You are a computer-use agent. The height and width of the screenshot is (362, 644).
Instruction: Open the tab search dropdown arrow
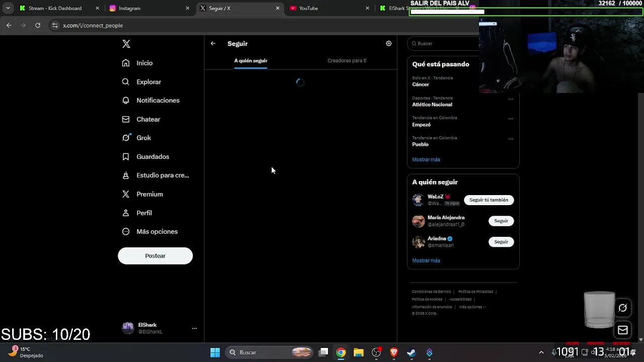(x=8, y=8)
